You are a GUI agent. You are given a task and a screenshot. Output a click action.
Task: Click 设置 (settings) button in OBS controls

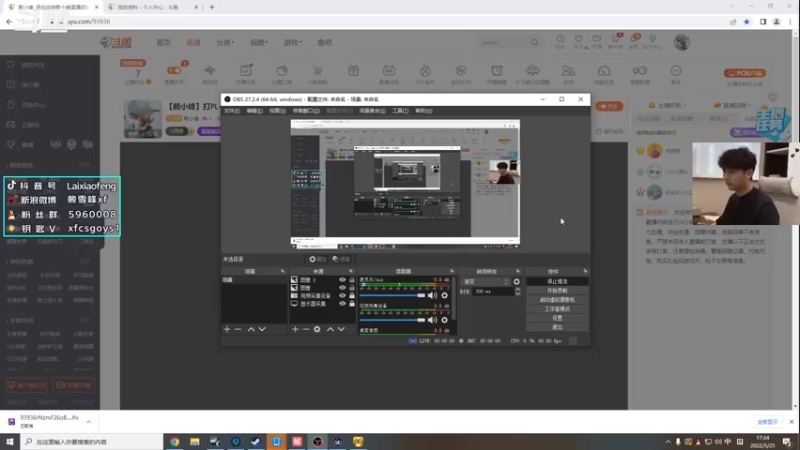point(557,318)
